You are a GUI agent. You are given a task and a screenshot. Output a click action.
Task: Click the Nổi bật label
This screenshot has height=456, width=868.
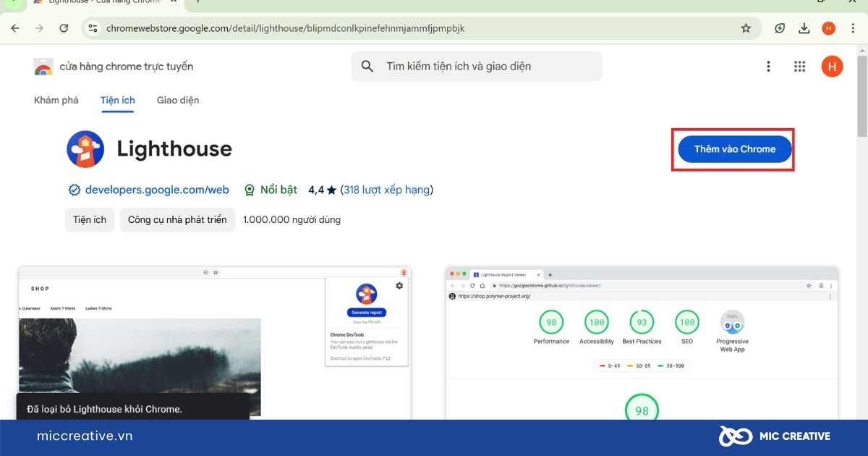pos(278,190)
